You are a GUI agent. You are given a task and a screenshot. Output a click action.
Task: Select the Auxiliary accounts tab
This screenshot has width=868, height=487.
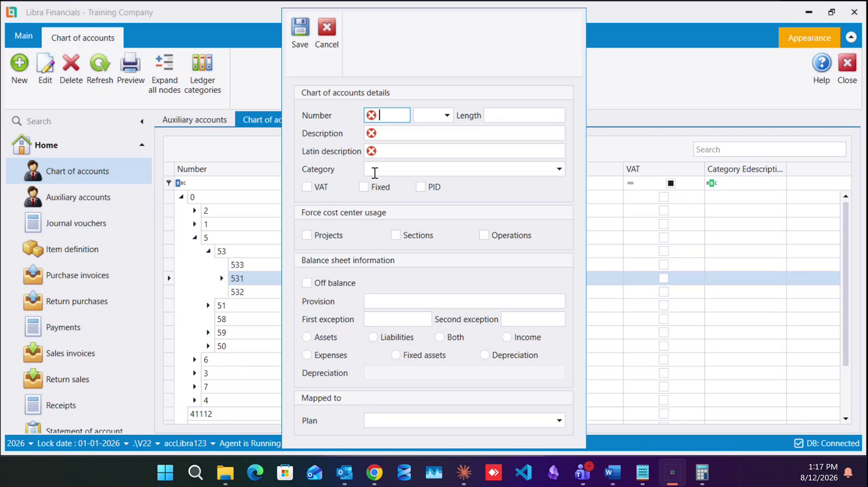tap(195, 120)
